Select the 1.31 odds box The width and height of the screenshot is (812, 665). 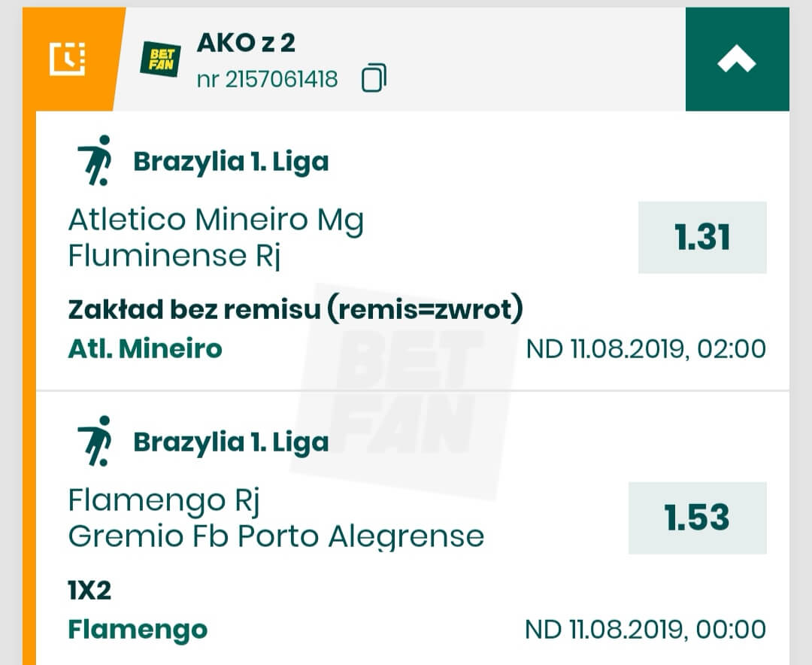pos(702,238)
